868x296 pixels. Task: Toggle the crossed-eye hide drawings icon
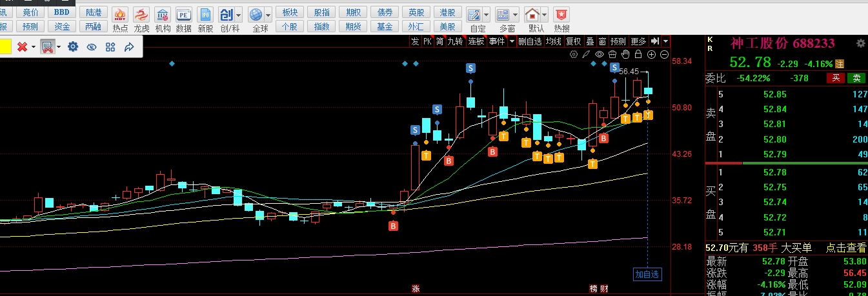(92, 46)
